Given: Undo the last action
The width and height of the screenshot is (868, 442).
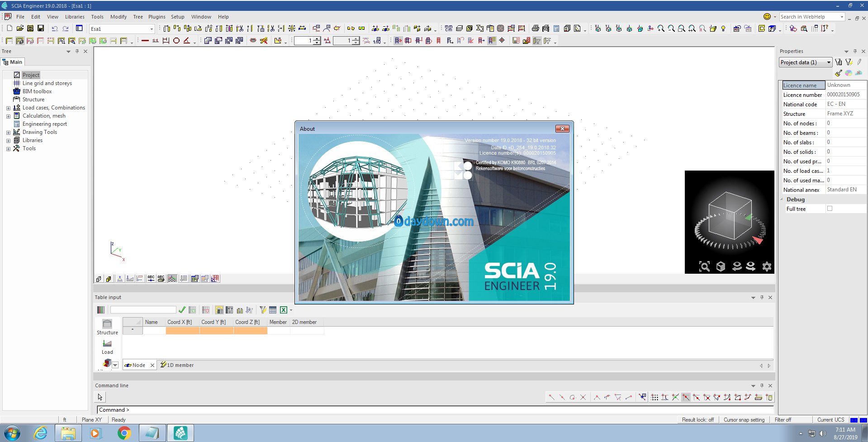Looking at the screenshot, I should click(55, 28).
